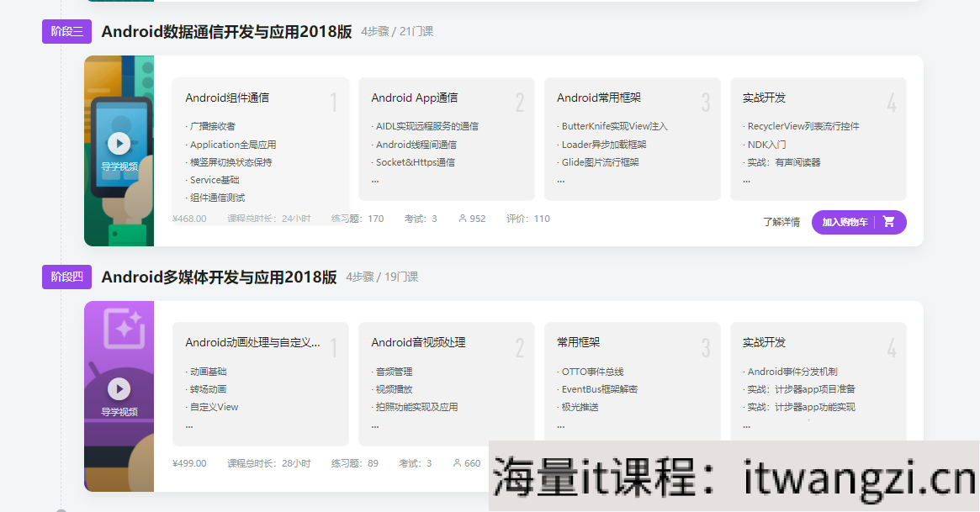Play the 导学视频 on stage four thumbnail
This screenshot has width=980, height=512.
click(119, 389)
